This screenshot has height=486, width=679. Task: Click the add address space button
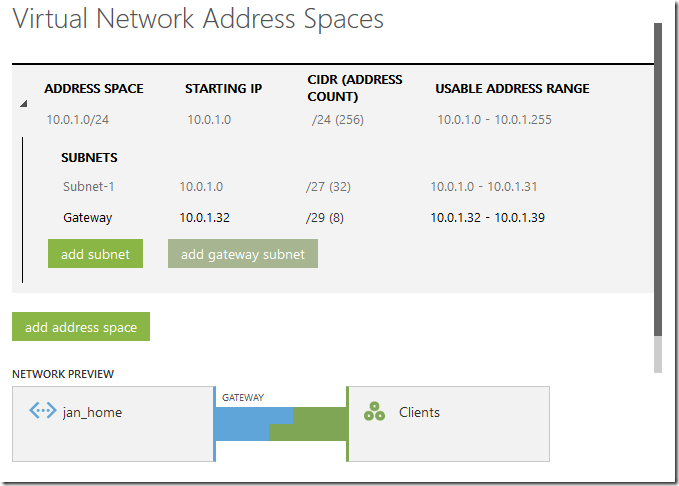pos(81,327)
